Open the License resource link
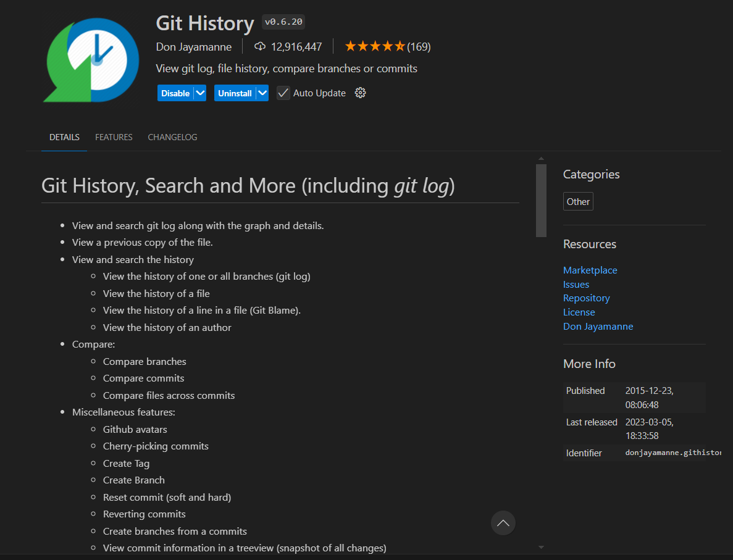 point(579,312)
